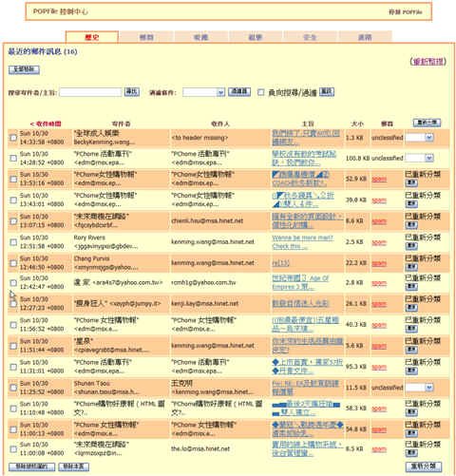Undo reclassification of the 39.8 KB message

point(411,204)
